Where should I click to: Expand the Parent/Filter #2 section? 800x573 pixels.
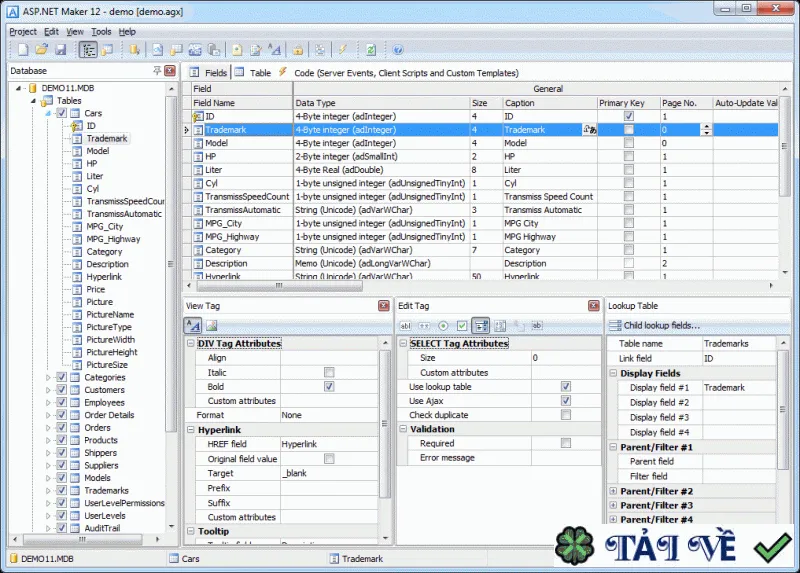pos(613,491)
